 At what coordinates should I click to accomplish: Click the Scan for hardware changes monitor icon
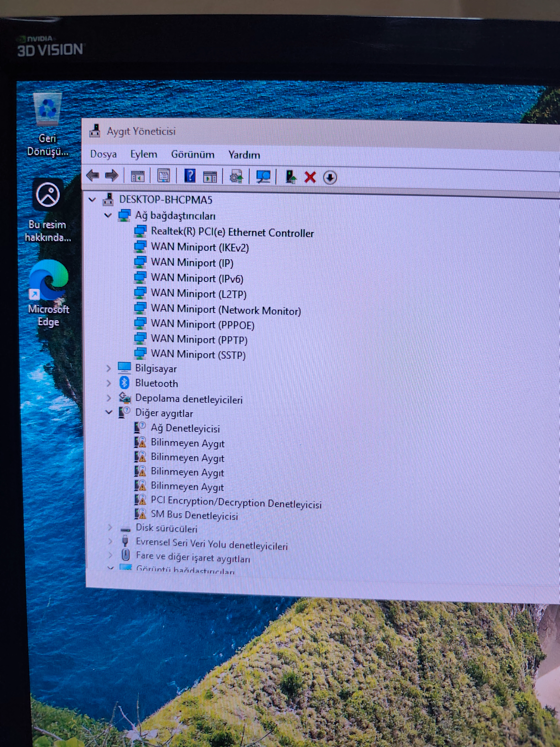pos(263,177)
